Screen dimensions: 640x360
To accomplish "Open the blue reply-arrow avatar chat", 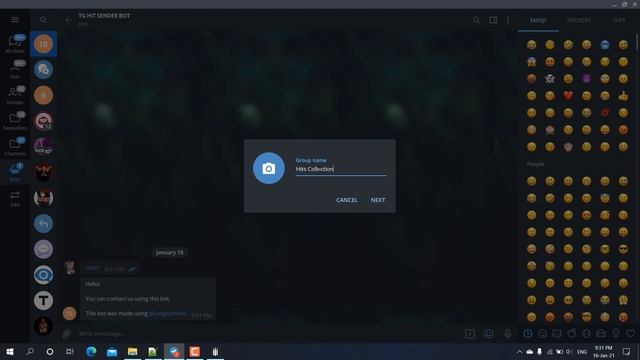I will (43, 224).
